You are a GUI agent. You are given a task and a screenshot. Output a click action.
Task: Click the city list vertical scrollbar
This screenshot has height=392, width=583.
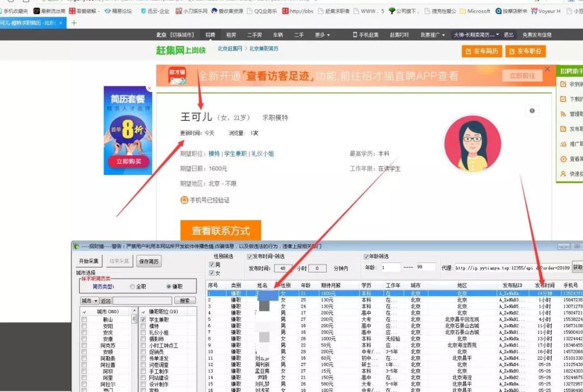(x=134, y=349)
